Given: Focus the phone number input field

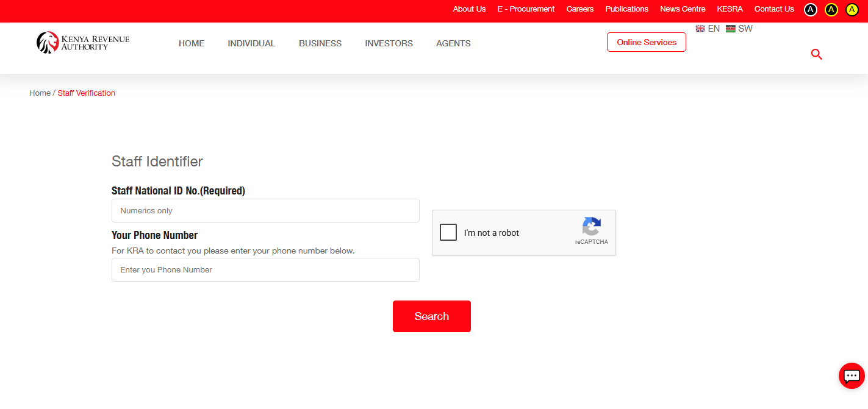Looking at the screenshot, I should (x=265, y=269).
